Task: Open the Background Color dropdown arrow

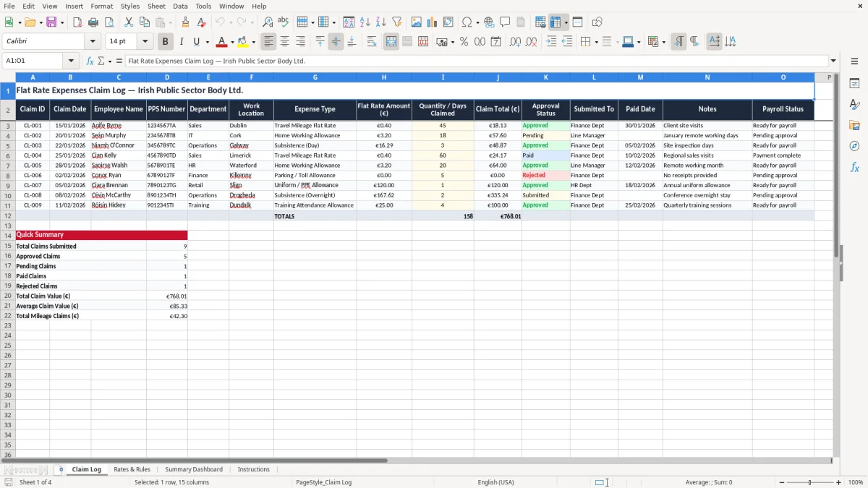Action: [254, 42]
